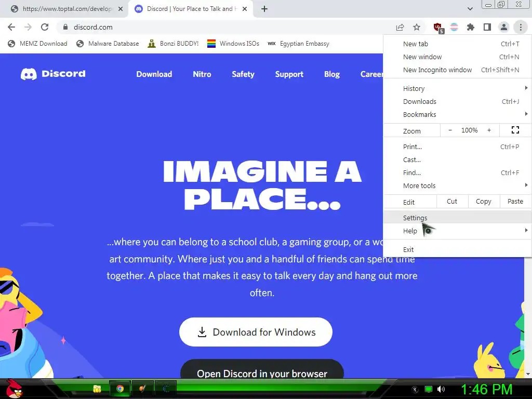532x399 pixels.
Task: Open the Bonzi BUDDY! bookmark
Action: [x=173, y=44]
